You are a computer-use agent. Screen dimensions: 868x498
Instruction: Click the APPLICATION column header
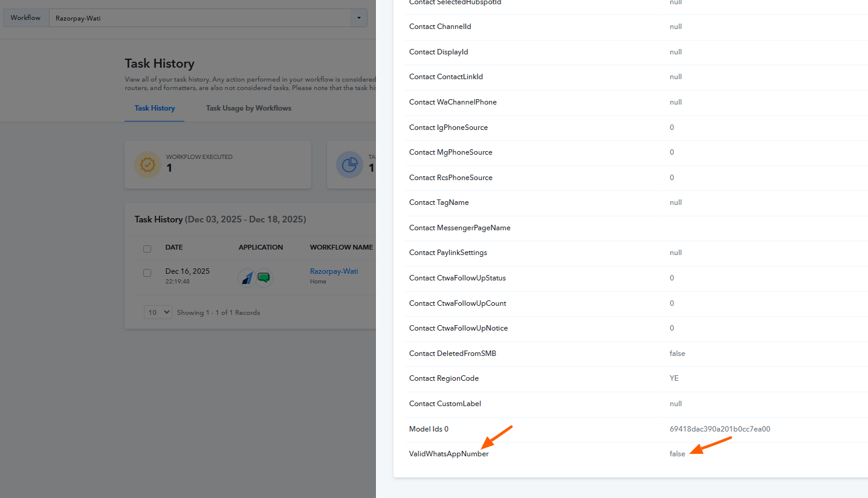[261, 247]
